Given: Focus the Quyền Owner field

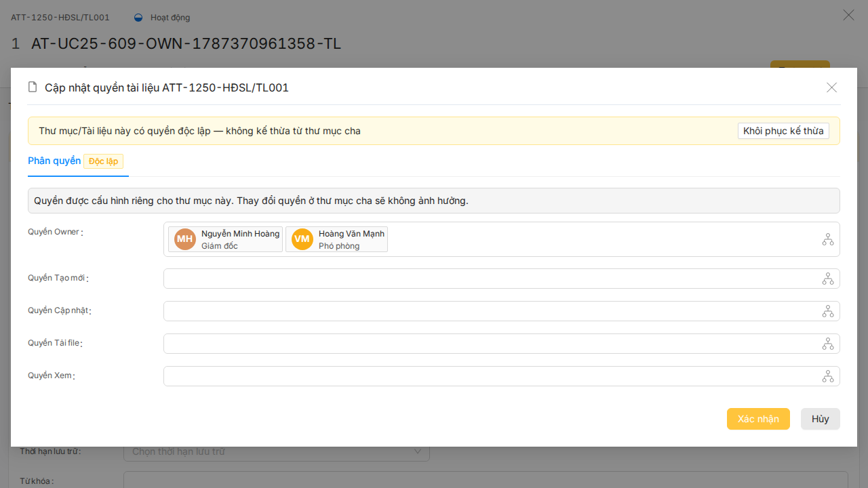Looking at the screenshot, I should coord(502,239).
